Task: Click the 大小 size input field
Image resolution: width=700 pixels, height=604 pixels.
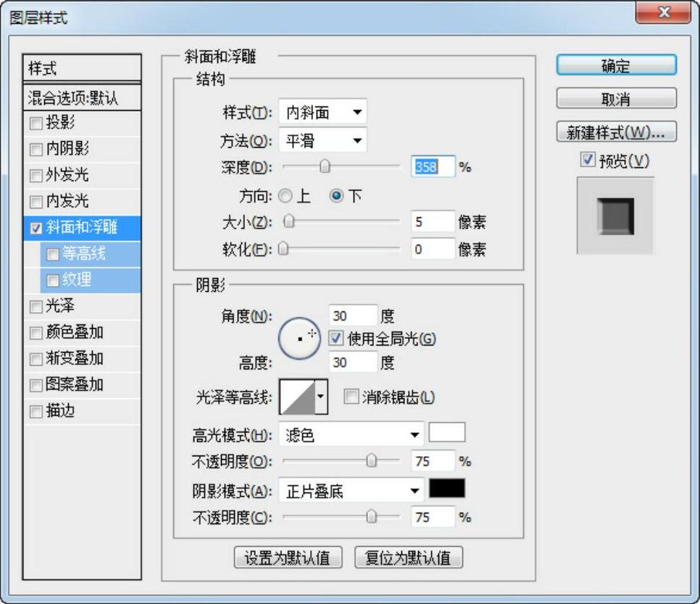Action: click(432, 222)
